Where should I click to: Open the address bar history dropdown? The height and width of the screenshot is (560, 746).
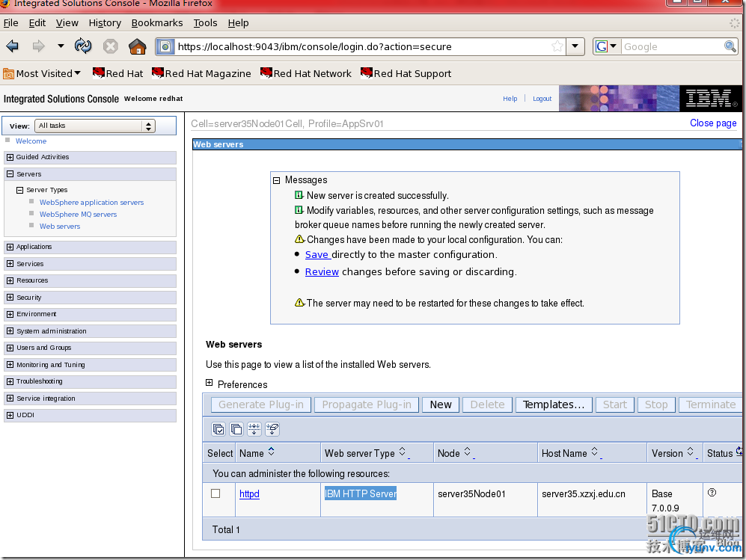575,46
